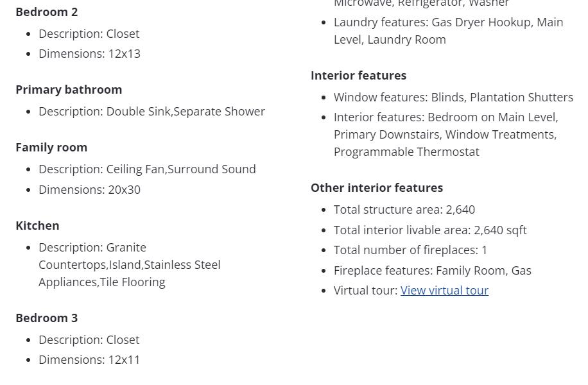588x385 pixels.
Task: Click the Total structure area item
Action: [404, 210]
